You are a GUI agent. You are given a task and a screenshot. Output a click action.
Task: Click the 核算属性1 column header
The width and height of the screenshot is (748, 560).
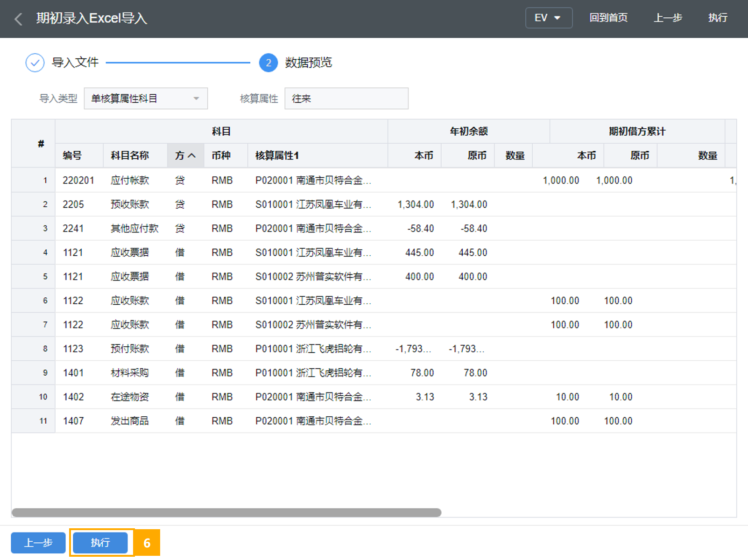277,156
